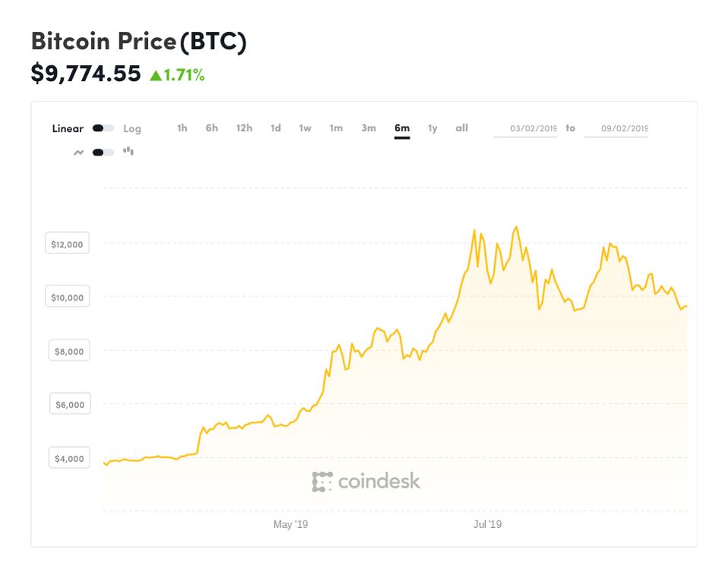The width and height of the screenshot is (728, 578).
Task: Toggle the line/bar chart display switch
Action: click(102, 152)
